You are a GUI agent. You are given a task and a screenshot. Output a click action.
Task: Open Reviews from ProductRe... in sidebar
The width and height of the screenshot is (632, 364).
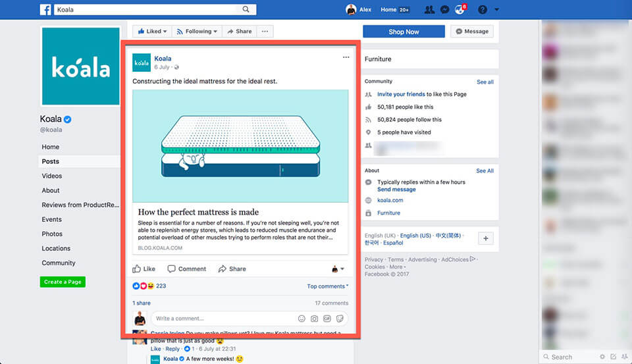pos(80,205)
